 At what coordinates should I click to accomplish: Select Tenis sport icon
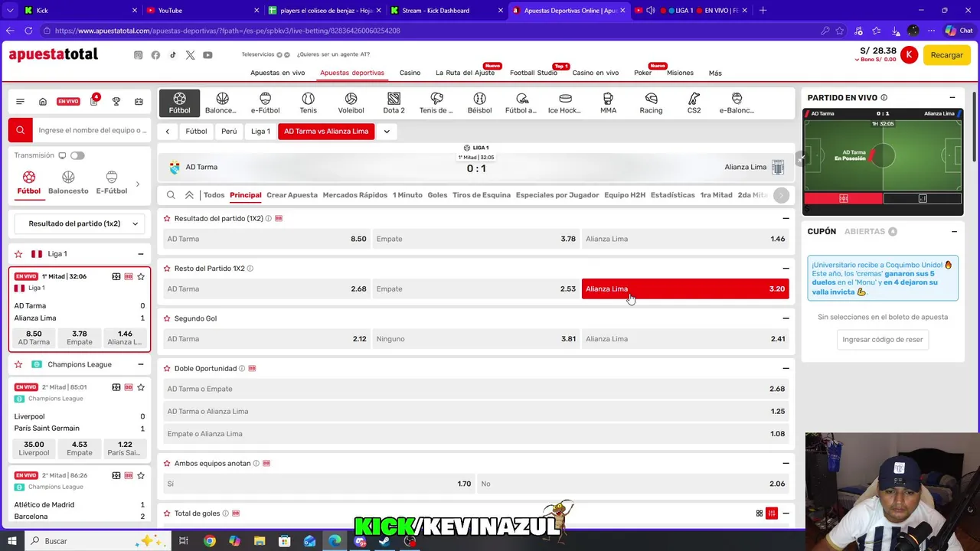click(x=309, y=103)
